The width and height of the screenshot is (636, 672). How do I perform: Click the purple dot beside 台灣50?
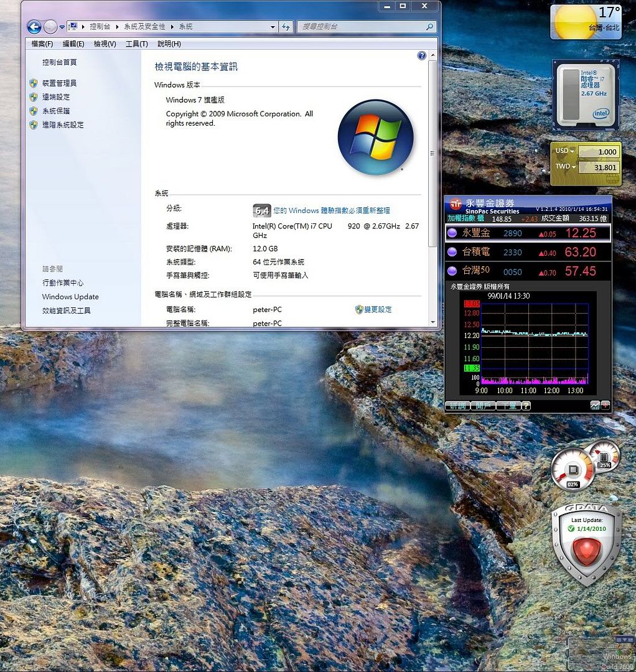452,271
